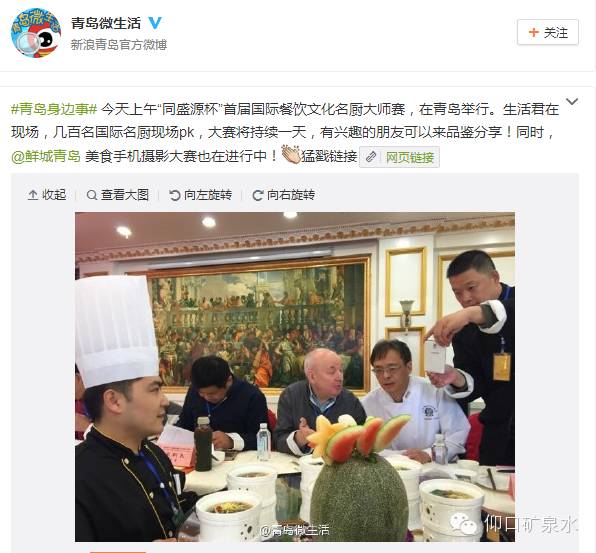Viewport: 596px width, 553px height.
Task: Click the magnifier icon for 查看大图
Action: pos(92,195)
